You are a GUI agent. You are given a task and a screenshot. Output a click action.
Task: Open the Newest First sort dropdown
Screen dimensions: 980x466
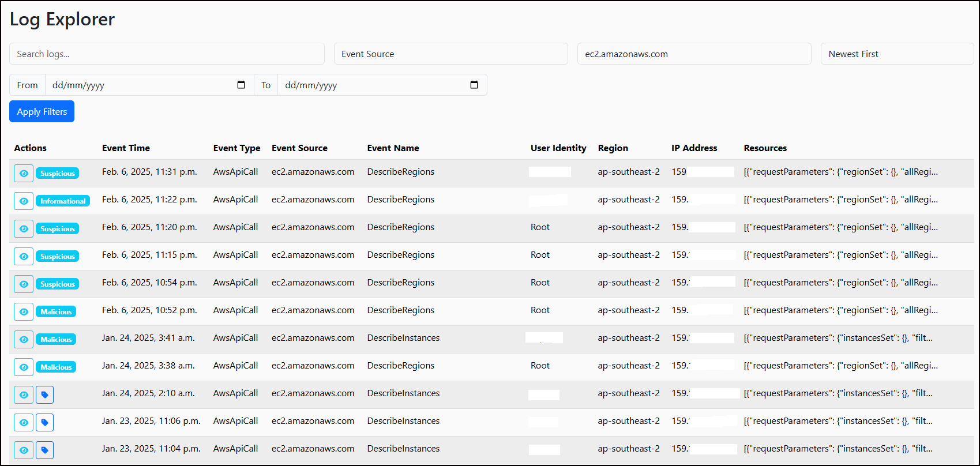pos(896,54)
